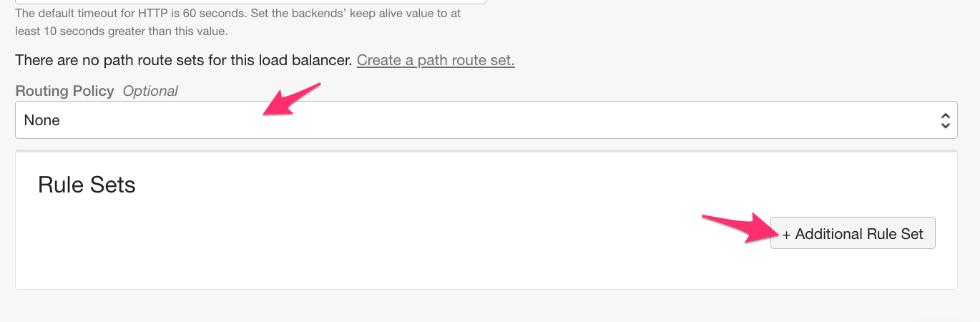Open the Routing Policy dropdown
Image resolution: width=980 pixels, height=322 pixels.
[x=486, y=120]
